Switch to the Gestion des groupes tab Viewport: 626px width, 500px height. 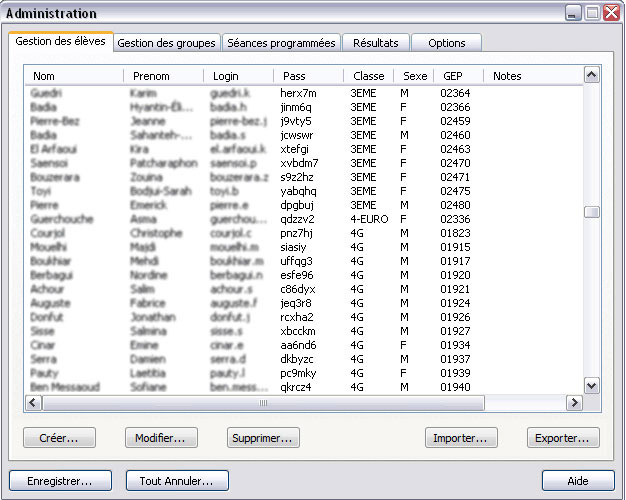pyautogui.click(x=166, y=43)
